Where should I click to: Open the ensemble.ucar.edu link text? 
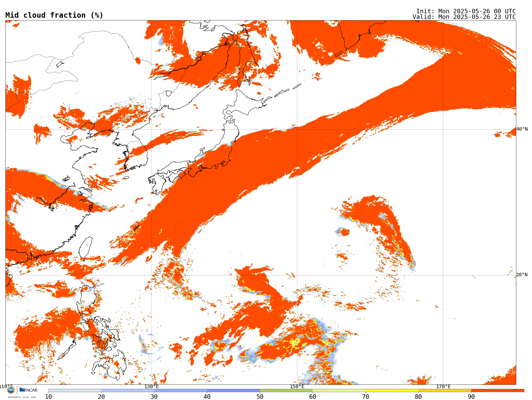click(22, 397)
